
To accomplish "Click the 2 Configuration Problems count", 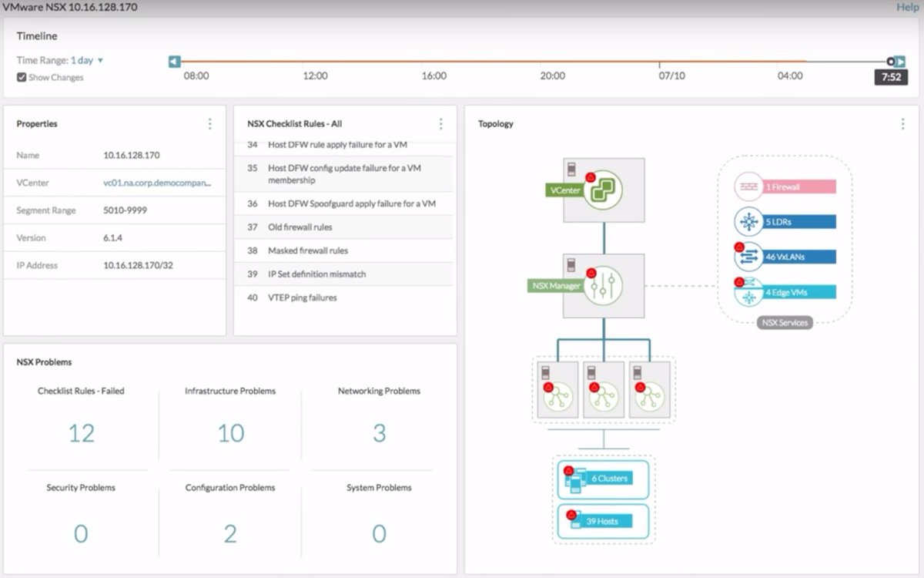I will 230,533.
